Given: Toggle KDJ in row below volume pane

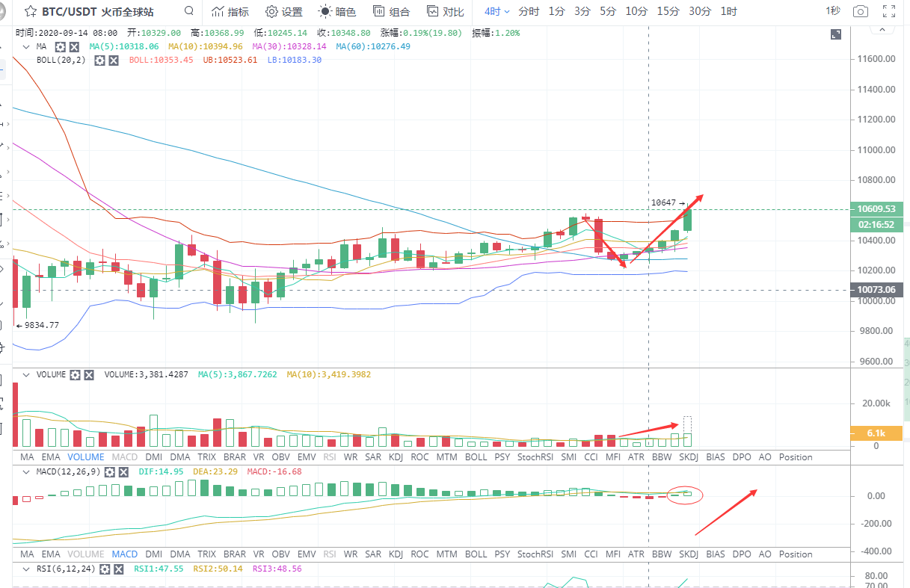Looking at the screenshot, I should click(x=396, y=457).
